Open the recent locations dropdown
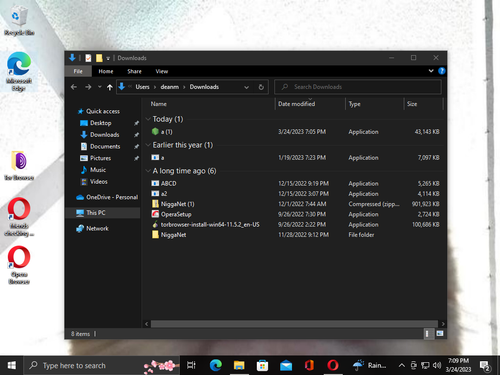Viewport: 500px width, 375px height. tap(100, 87)
